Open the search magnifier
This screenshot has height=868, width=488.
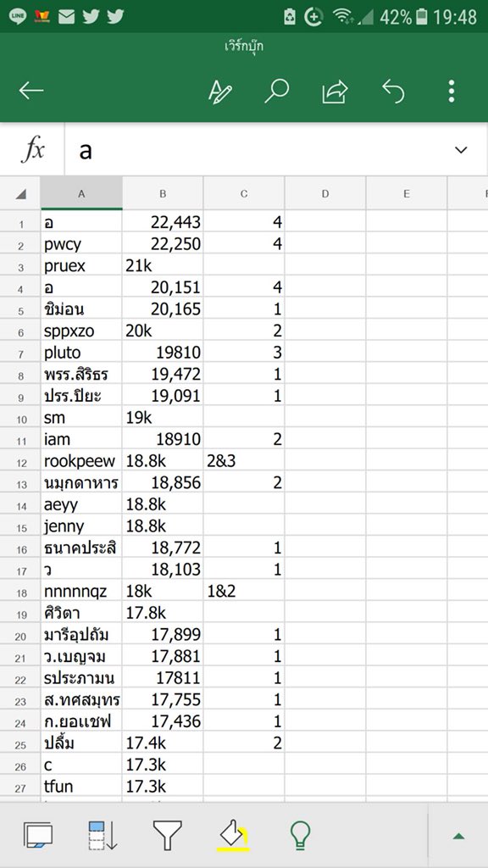(277, 91)
